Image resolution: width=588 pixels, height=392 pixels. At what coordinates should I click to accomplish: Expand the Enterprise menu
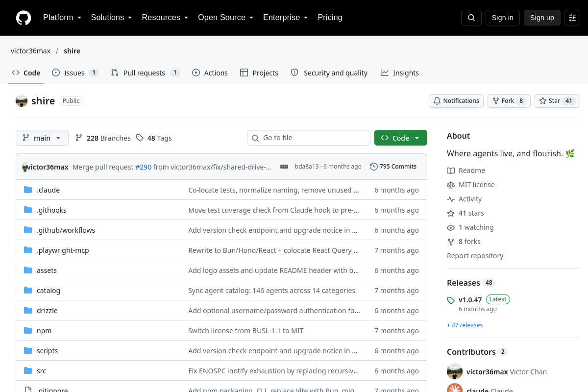coord(286,18)
